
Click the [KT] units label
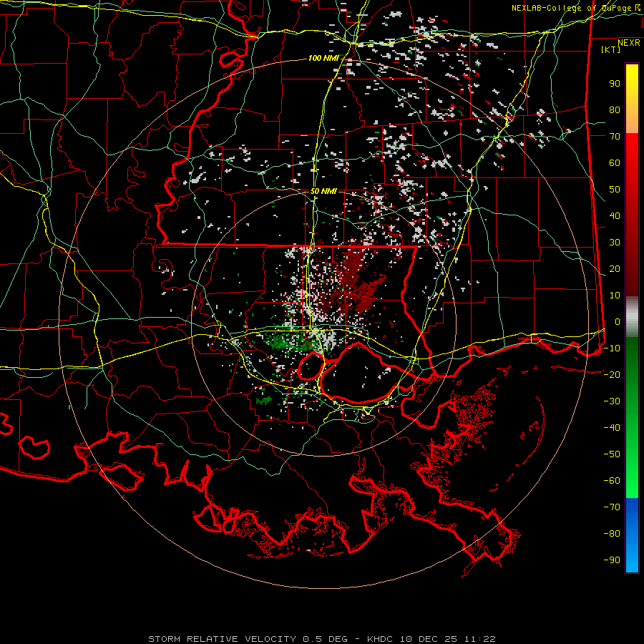[x=610, y=49]
